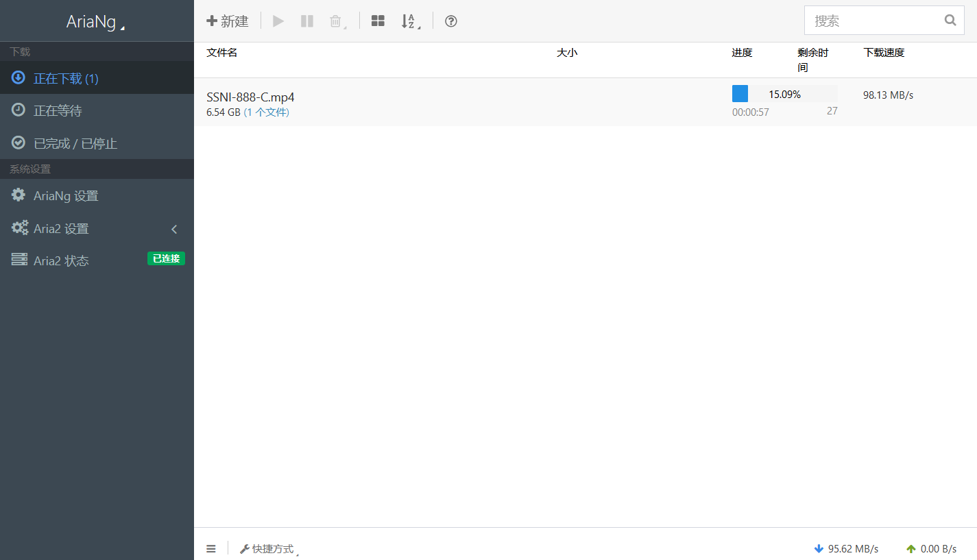Select 正在下载 (1) in sidebar

tap(97, 78)
